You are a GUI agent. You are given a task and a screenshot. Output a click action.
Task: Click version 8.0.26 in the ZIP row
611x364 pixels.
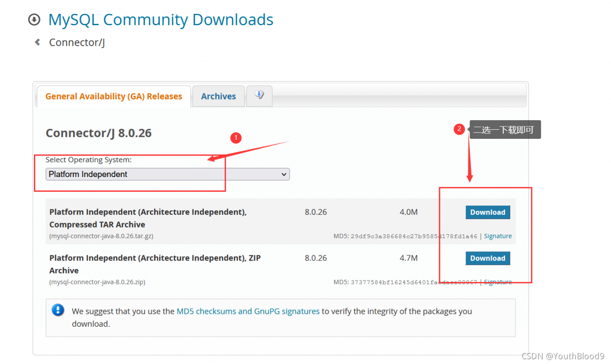click(316, 258)
